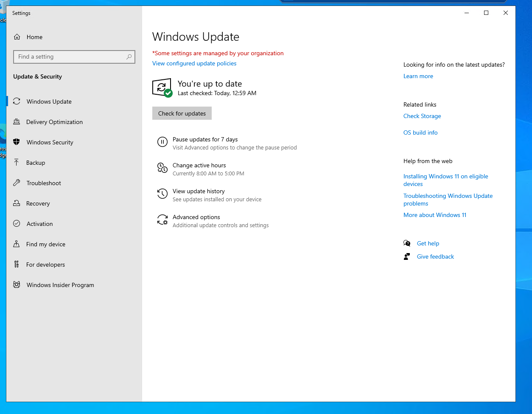Click the 'Related links' heading
Screen dimensions: 532x414
click(x=420, y=104)
